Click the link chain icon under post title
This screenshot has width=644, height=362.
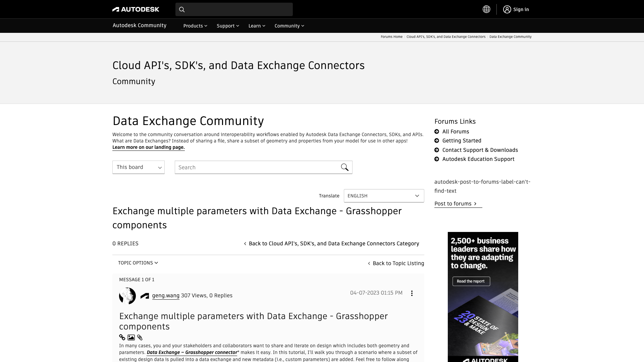[x=122, y=337]
